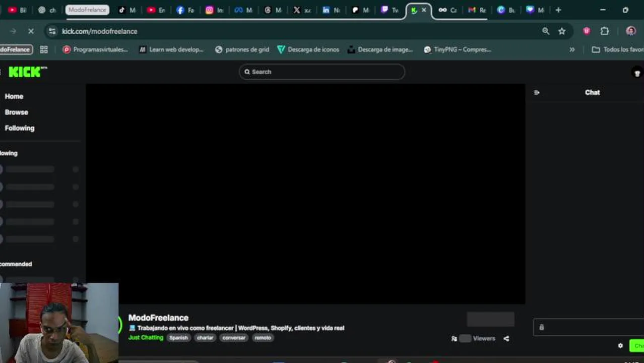Click the address bar URL
This screenshot has width=644, height=363.
pos(99,31)
